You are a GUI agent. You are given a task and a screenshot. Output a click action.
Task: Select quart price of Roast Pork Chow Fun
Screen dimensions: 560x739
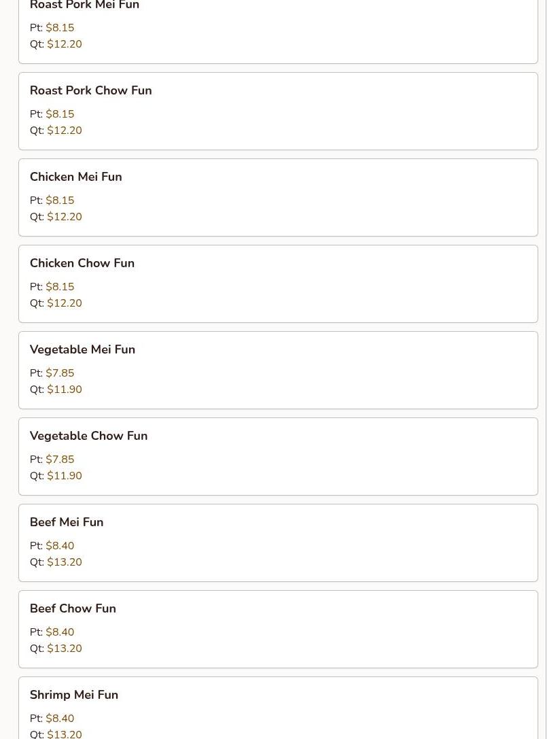pyautogui.click(x=64, y=131)
